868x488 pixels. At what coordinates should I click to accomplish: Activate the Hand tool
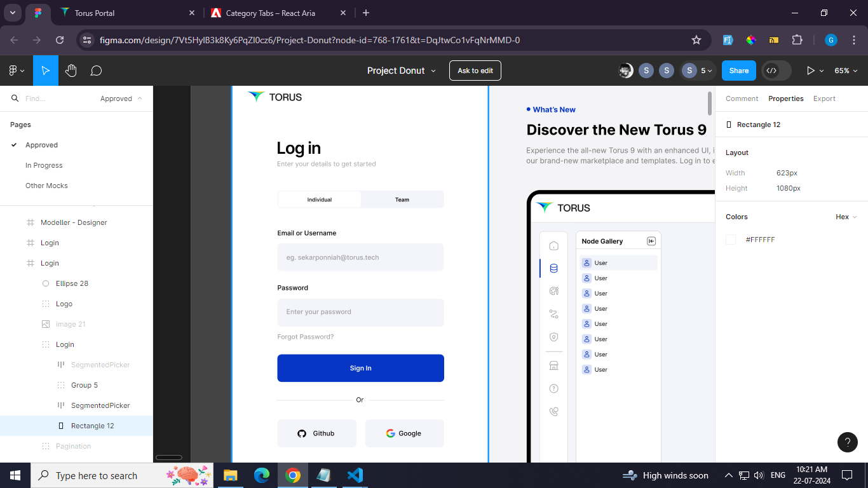[x=71, y=71]
